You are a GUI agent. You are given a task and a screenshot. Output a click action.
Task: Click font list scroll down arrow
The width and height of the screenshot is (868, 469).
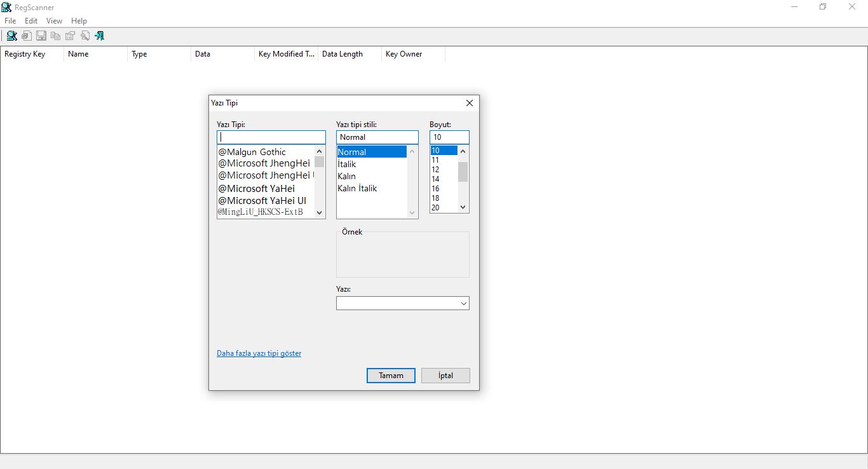[319, 212]
